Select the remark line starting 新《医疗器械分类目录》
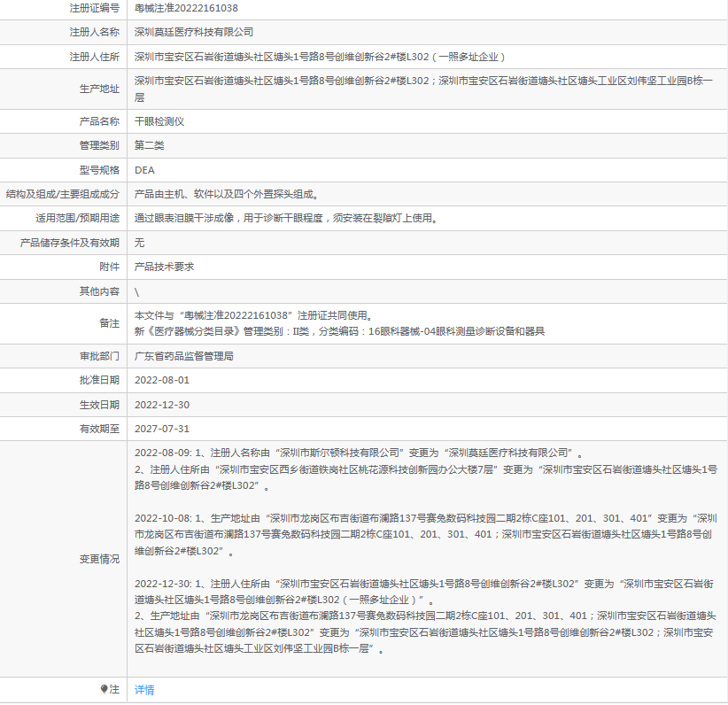This screenshot has width=728, height=705. coord(339,331)
